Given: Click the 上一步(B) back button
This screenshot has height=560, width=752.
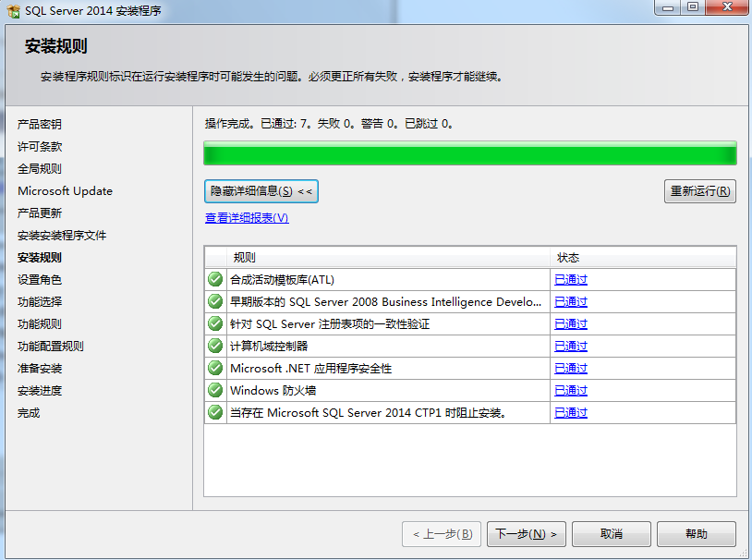Looking at the screenshot, I should [442, 534].
